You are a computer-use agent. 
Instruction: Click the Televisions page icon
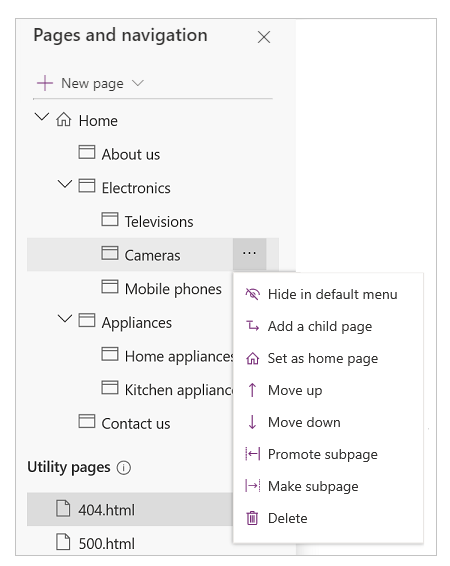pyautogui.click(x=110, y=219)
